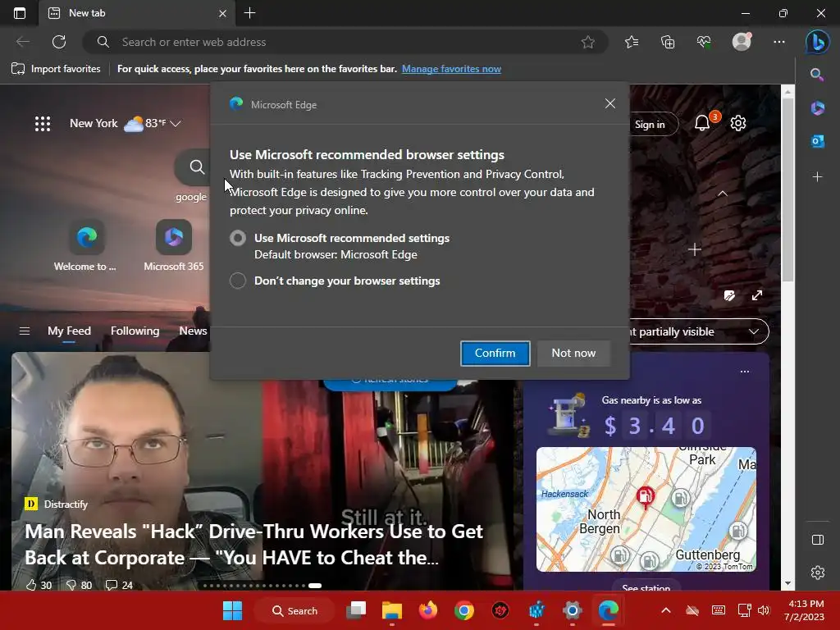The height and width of the screenshot is (630, 840).
Task: Open Outlook icon in sidebar
Action: click(818, 141)
